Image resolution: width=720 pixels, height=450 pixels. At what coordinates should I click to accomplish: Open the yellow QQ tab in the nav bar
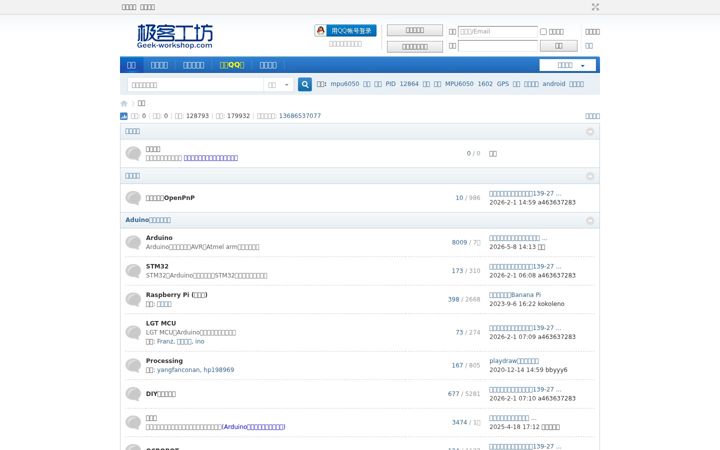click(232, 65)
